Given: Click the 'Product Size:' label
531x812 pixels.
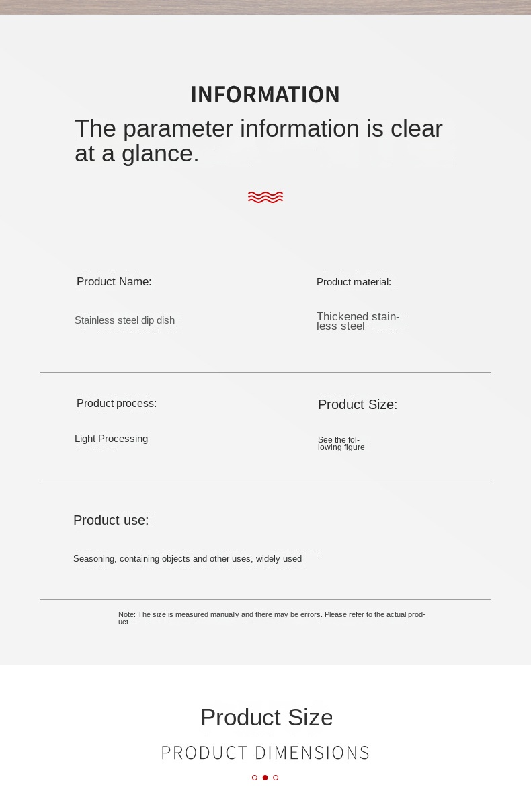Looking at the screenshot, I should [x=358, y=404].
